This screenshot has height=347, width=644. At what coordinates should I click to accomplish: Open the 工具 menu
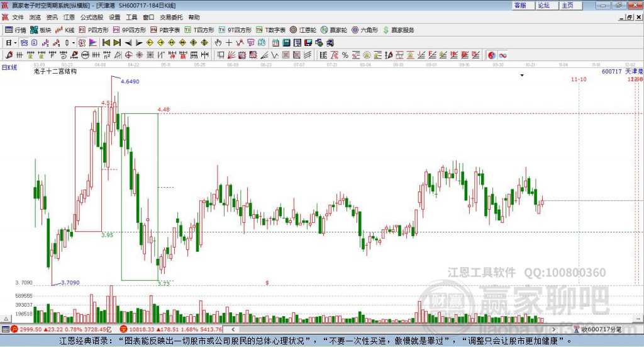tap(131, 17)
